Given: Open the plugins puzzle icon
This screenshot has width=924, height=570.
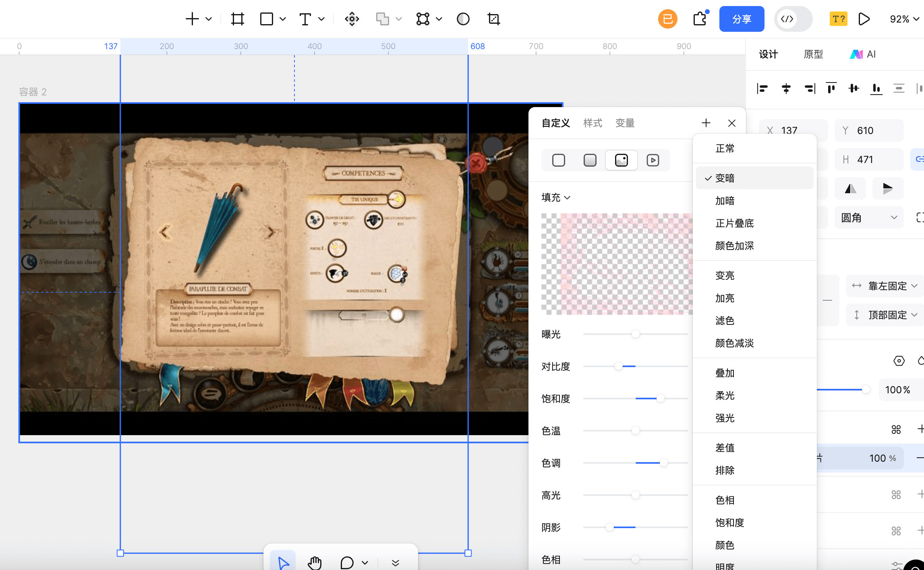Looking at the screenshot, I should 700,19.
